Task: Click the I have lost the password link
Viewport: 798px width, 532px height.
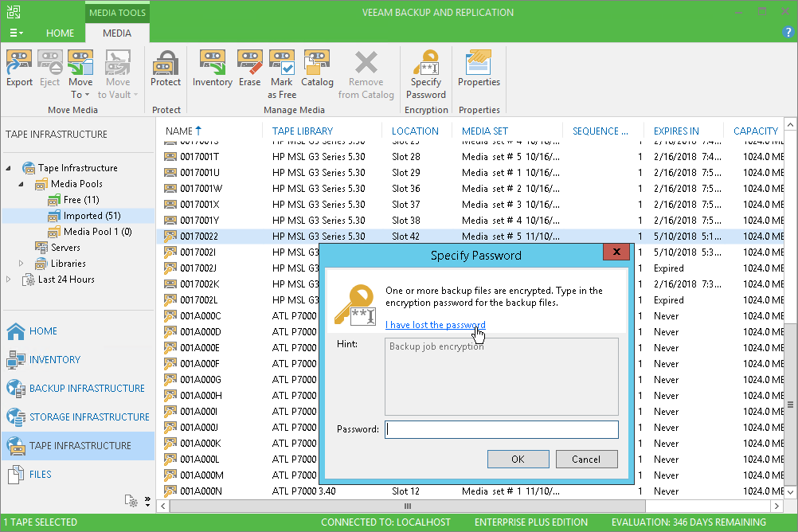Action: (x=435, y=325)
